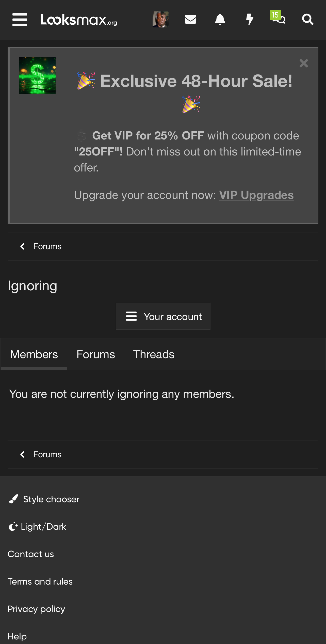Open chat icon with 15 badge
The width and height of the screenshot is (326, 644).
pyautogui.click(x=279, y=18)
